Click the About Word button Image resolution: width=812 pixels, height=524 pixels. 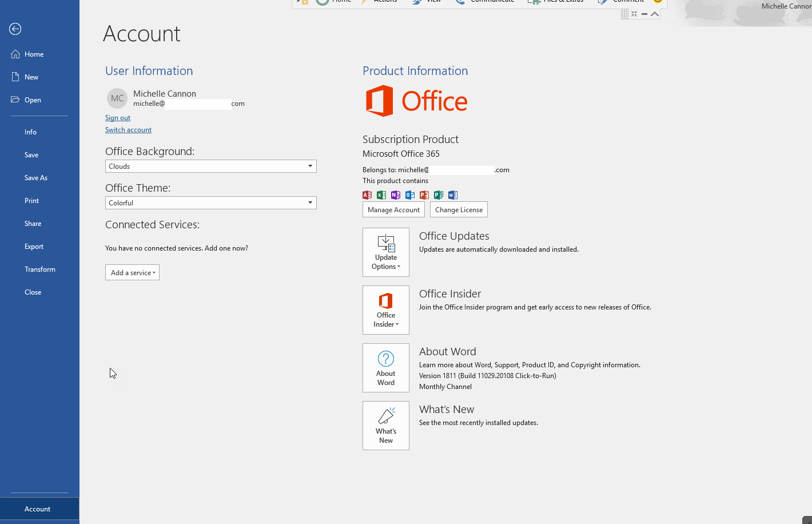pyautogui.click(x=386, y=368)
